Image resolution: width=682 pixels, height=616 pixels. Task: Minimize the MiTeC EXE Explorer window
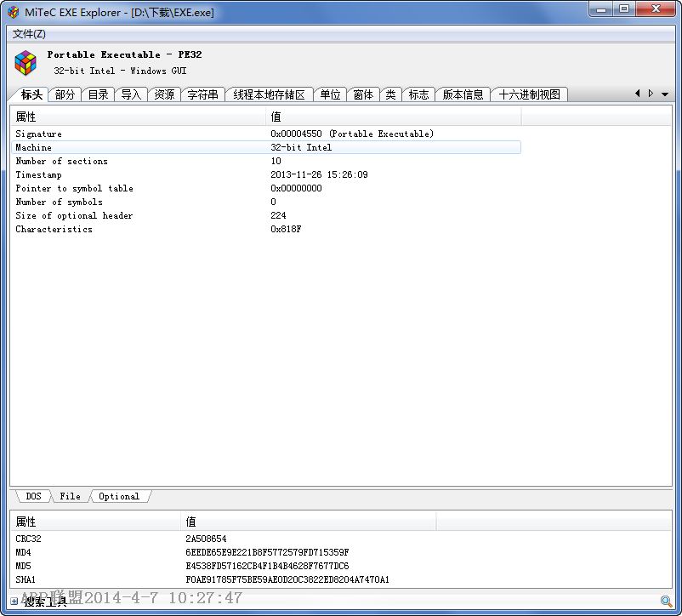[x=601, y=9]
